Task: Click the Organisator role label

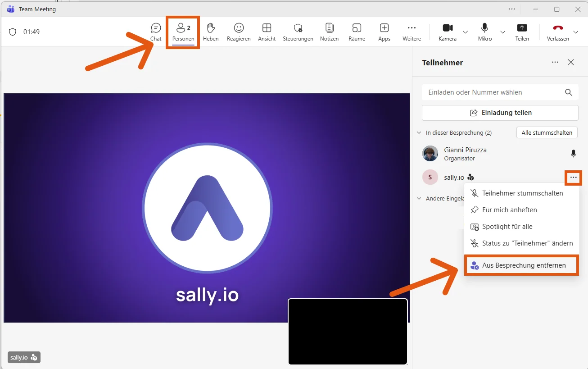Action: click(459, 159)
